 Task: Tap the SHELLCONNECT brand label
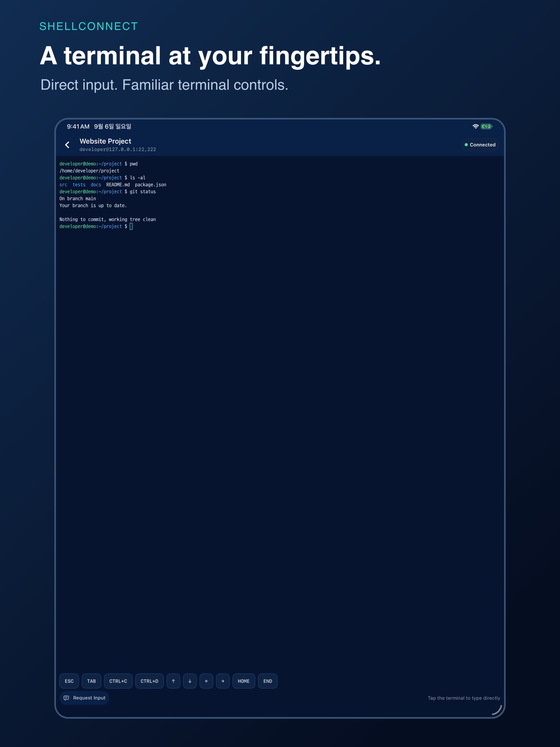[89, 26]
